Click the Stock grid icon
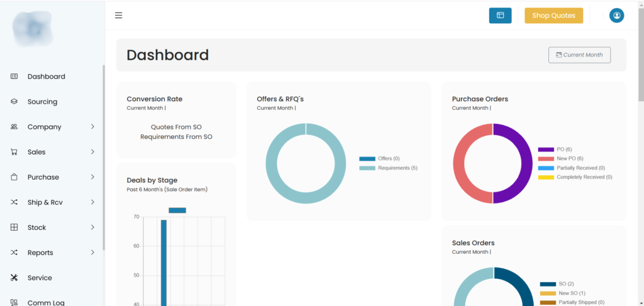The image size is (644, 306). coord(14,227)
